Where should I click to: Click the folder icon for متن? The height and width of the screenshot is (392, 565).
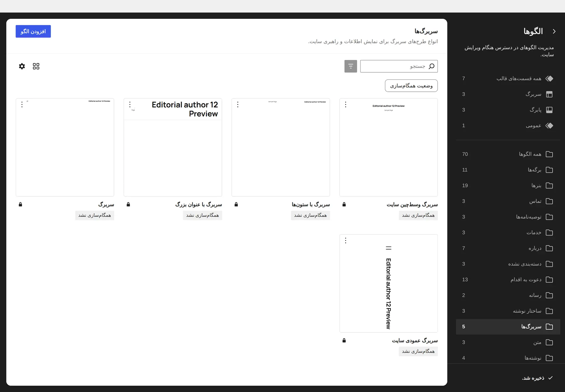click(x=549, y=342)
